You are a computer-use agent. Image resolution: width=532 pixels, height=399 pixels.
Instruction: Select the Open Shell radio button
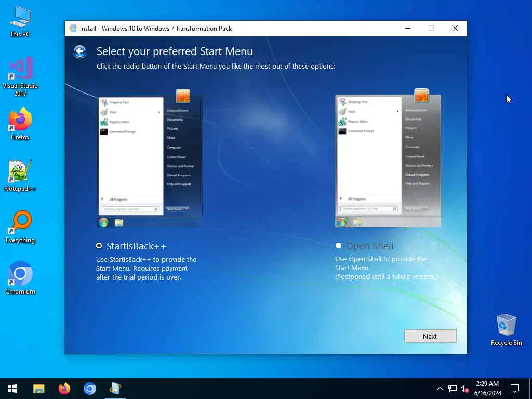[338, 245]
